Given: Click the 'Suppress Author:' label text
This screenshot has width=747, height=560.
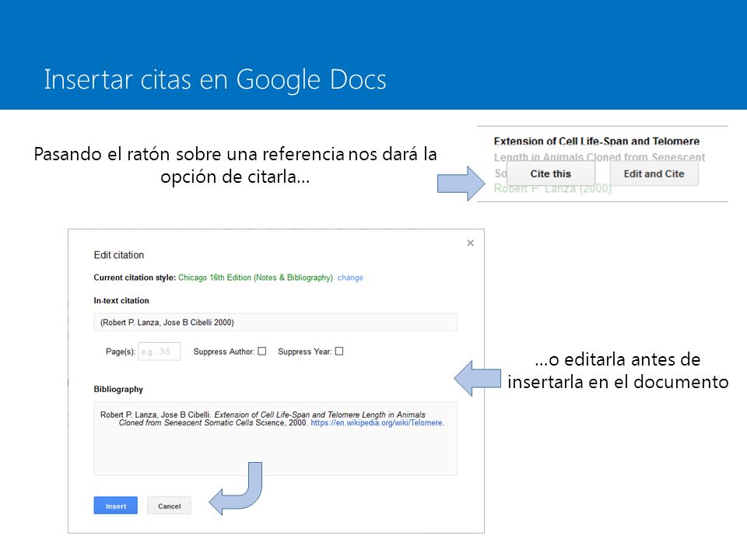Looking at the screenshot, I should point(224,352).
